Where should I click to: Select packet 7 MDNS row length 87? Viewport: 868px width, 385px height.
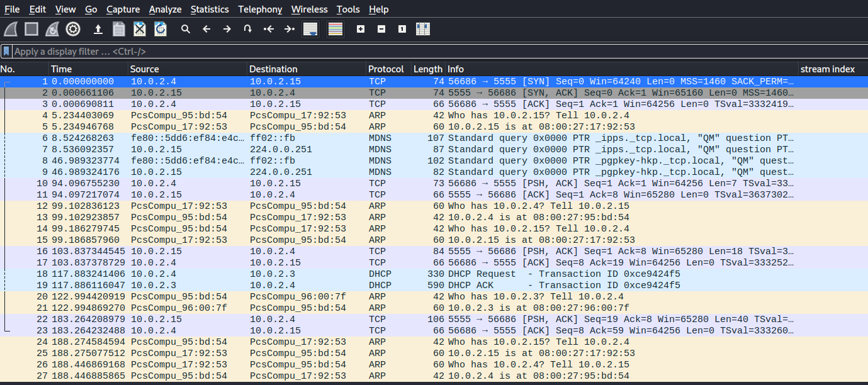[434, 149]
